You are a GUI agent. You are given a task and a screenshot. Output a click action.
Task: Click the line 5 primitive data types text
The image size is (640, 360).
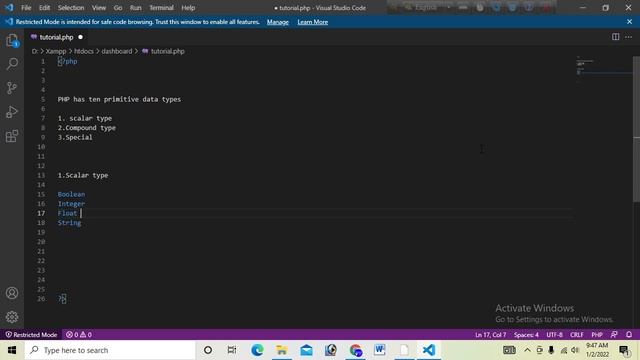coord(119,99)
